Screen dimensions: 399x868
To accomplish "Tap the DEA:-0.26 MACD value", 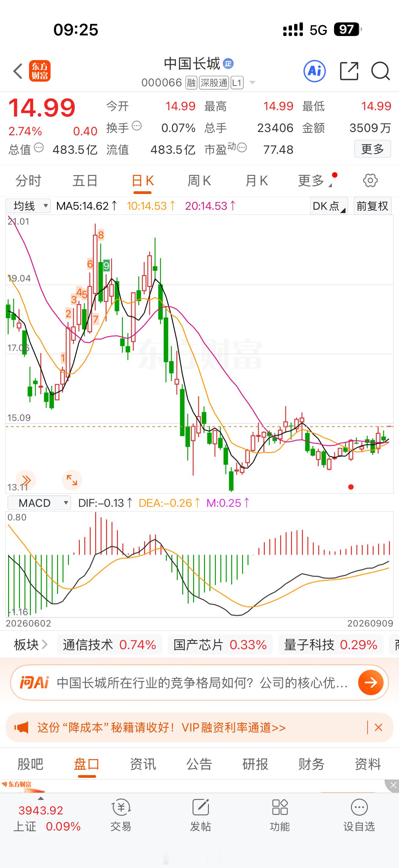I will point(170,503).
